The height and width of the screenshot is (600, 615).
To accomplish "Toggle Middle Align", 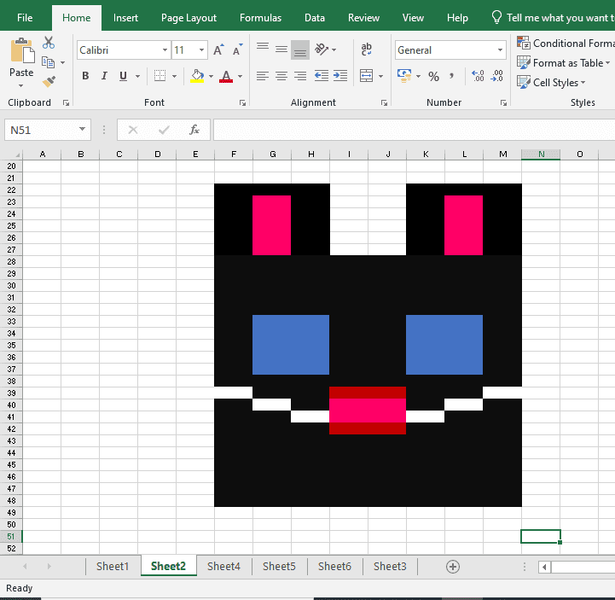I will click(x=281, y=49).
